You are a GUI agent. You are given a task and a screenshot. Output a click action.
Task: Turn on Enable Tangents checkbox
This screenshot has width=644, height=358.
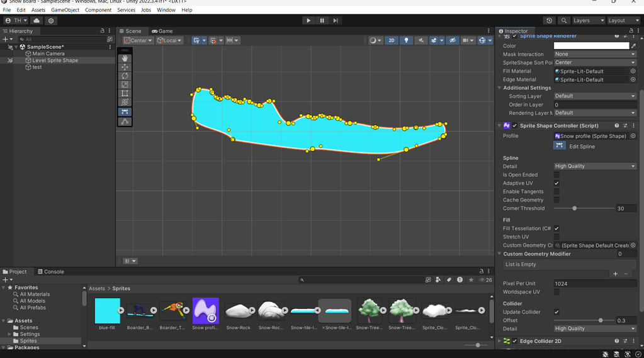point(556,192)
